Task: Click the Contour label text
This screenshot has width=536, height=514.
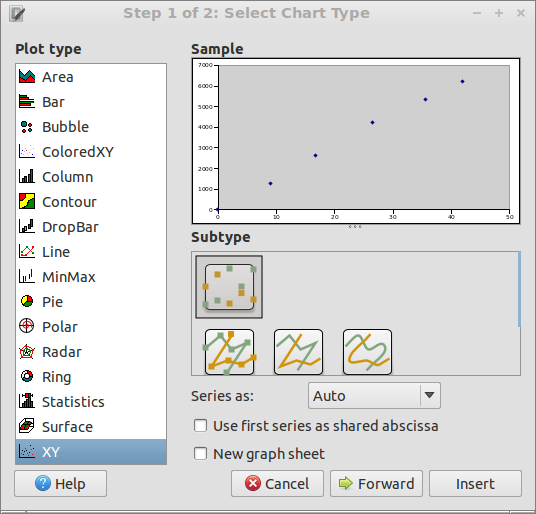Action: pyautogui.click(x=69, y=202)
